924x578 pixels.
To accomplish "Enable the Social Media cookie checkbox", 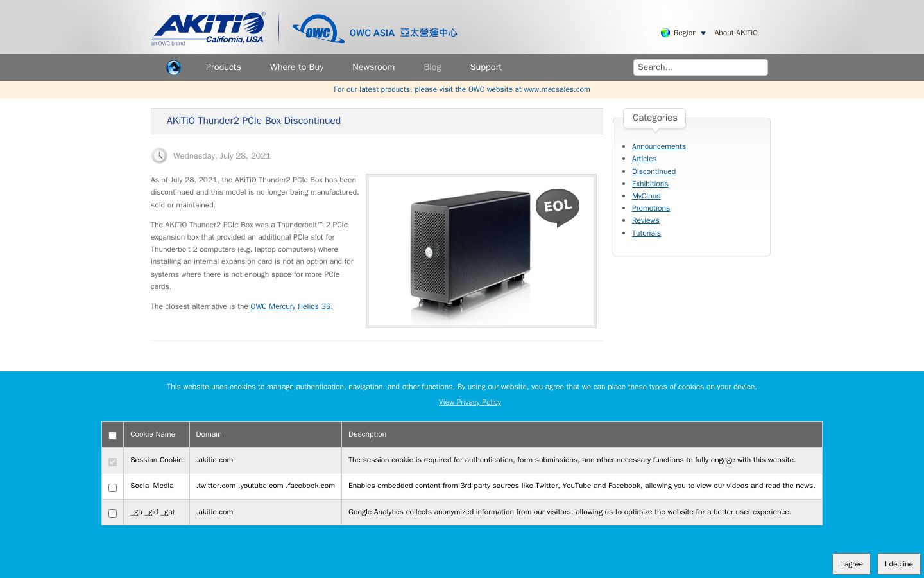I will (112, 487).
